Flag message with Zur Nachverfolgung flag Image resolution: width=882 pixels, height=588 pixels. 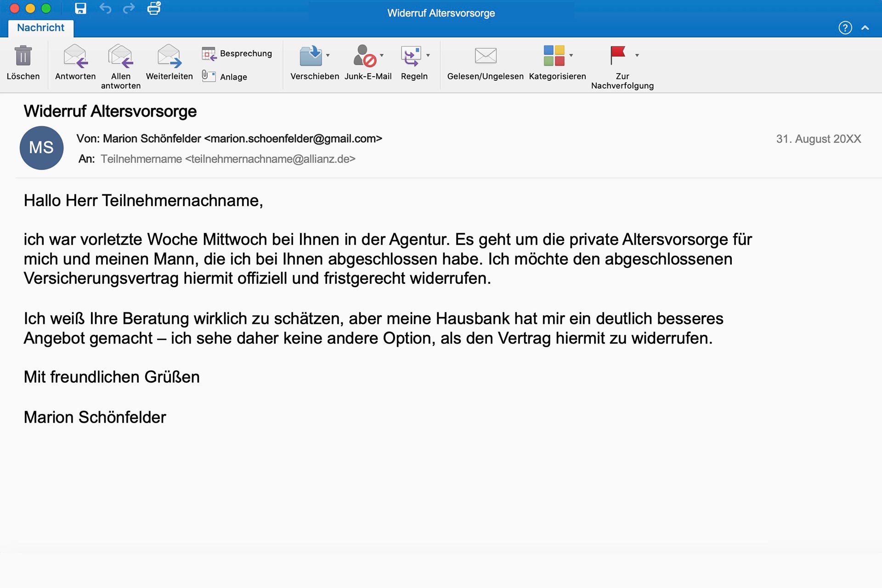[x=618, y=55]
